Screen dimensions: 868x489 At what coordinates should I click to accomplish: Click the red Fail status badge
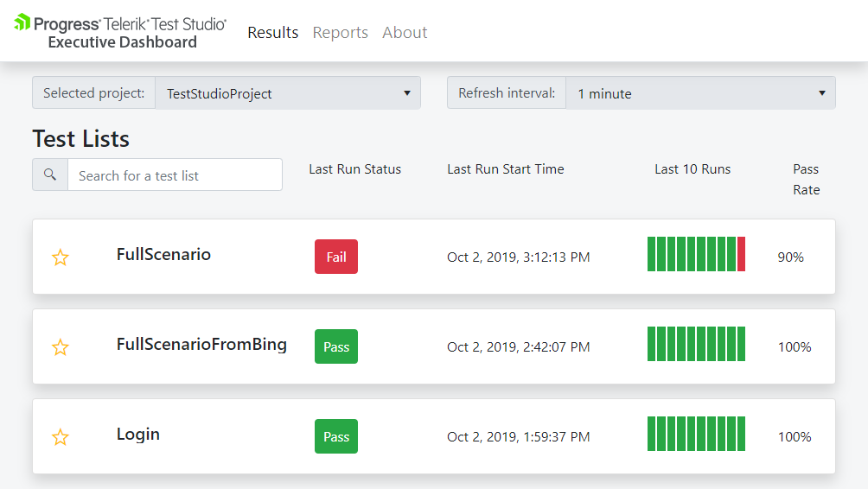[x=336, y=257]
